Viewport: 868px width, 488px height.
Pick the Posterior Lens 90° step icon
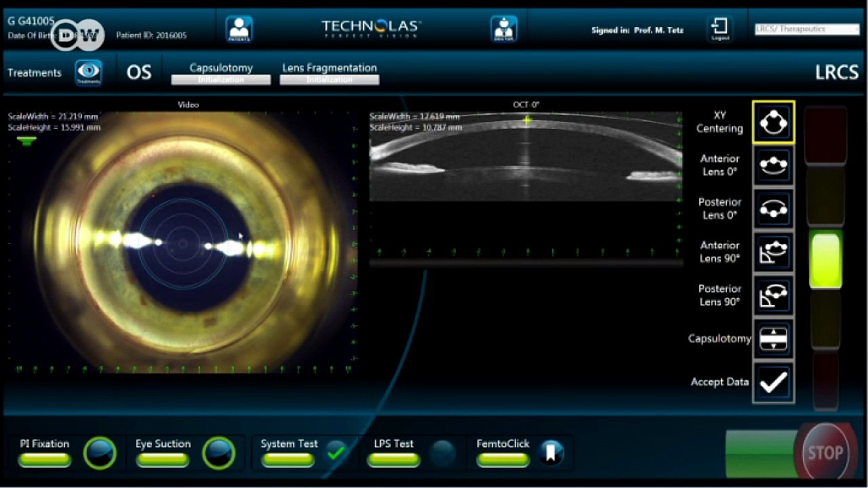[773, 296]
